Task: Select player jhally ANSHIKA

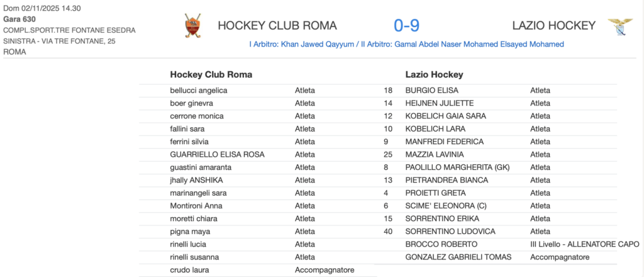Action: point(197,181)
